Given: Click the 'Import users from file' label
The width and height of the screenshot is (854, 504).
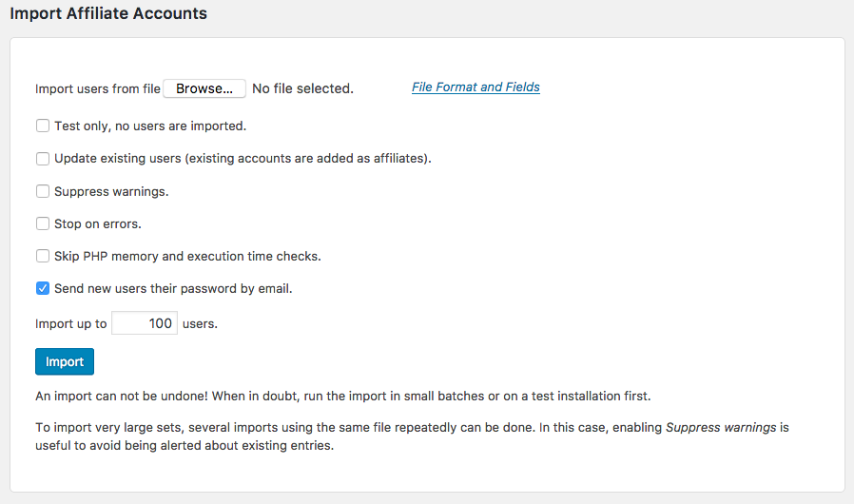Looking at the screenshot, I should pos(98,88).
